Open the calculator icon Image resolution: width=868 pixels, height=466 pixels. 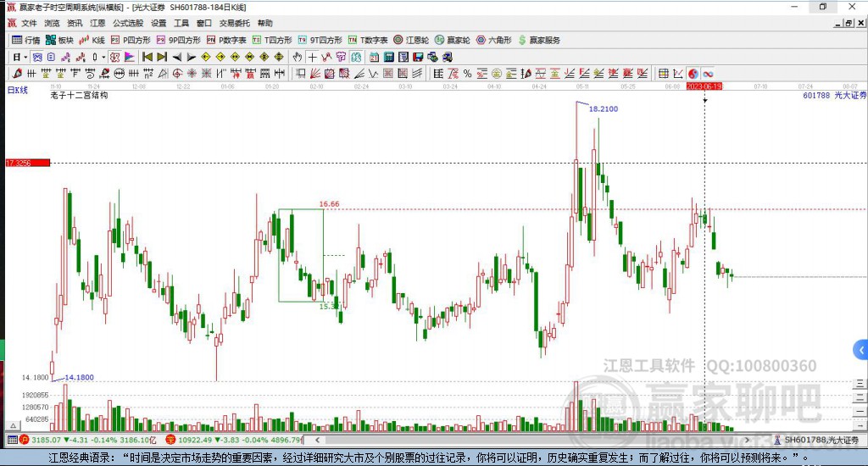[x=388, y=57]
